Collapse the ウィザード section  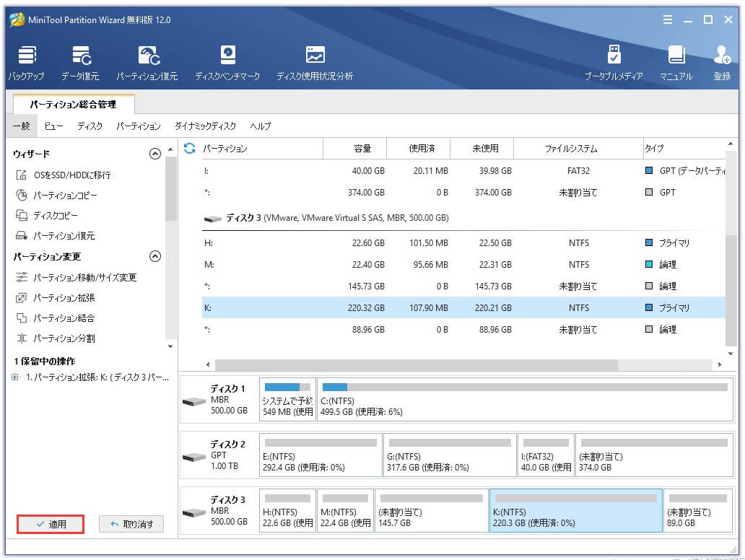pos(154,154)
